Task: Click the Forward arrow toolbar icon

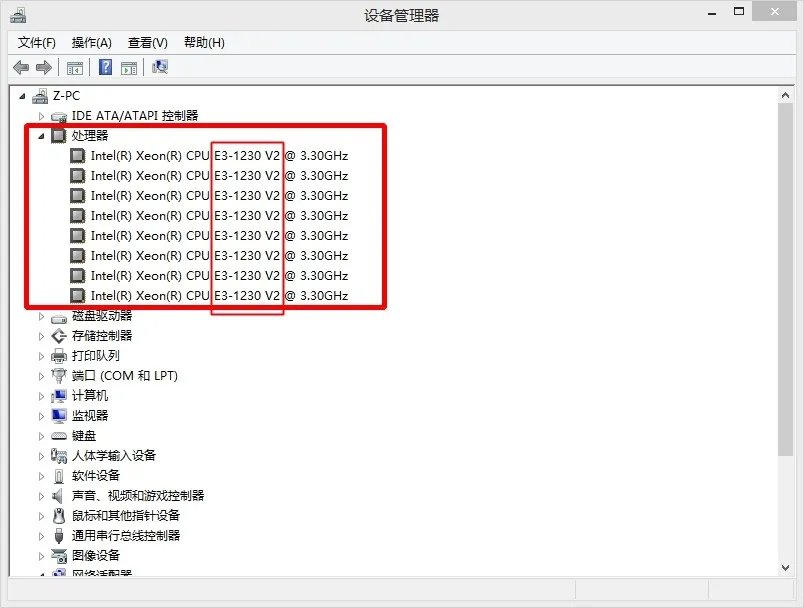Action: click(43, 67)
